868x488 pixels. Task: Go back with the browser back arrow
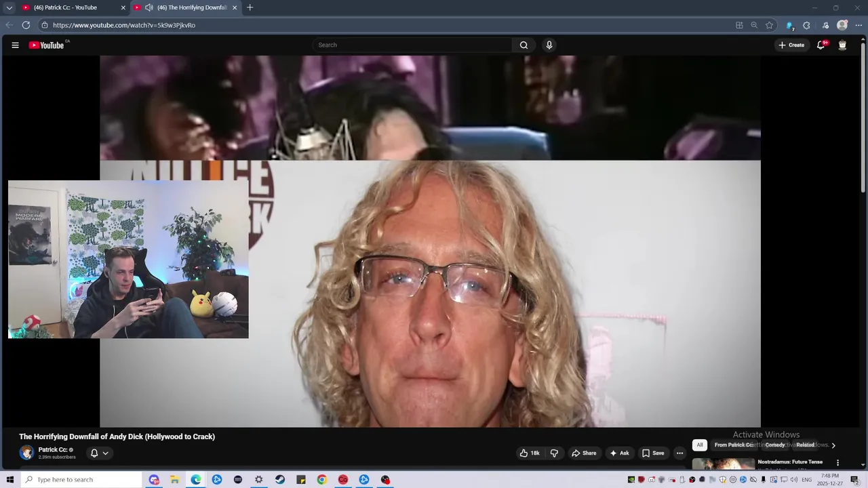point(9,25)
